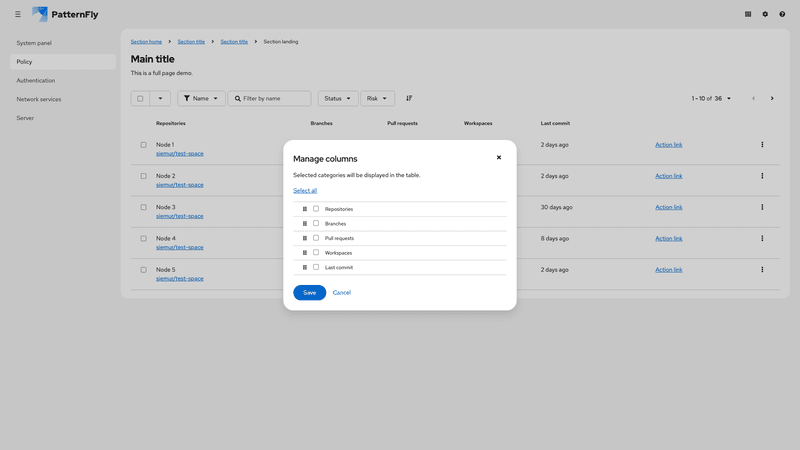The width and height of the screenshot is (800, 450).
Task: Click the hamburger menu icon
Action: [x=17, y=14]
